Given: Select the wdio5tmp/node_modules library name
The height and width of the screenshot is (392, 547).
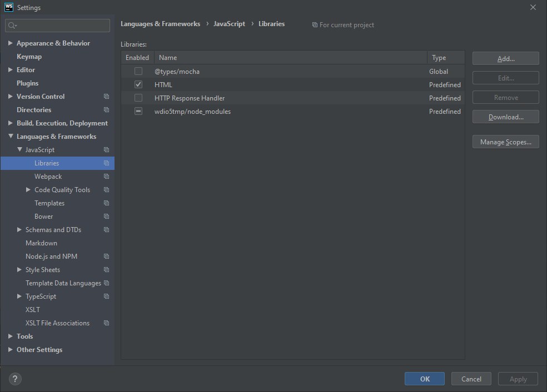Looking at the screenshot, I should (192, 112).
